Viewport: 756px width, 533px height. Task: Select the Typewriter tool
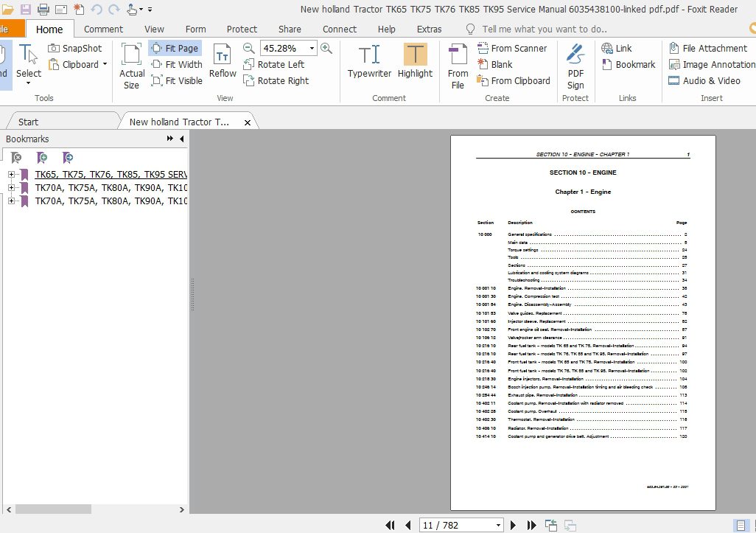tap(369, 60)
